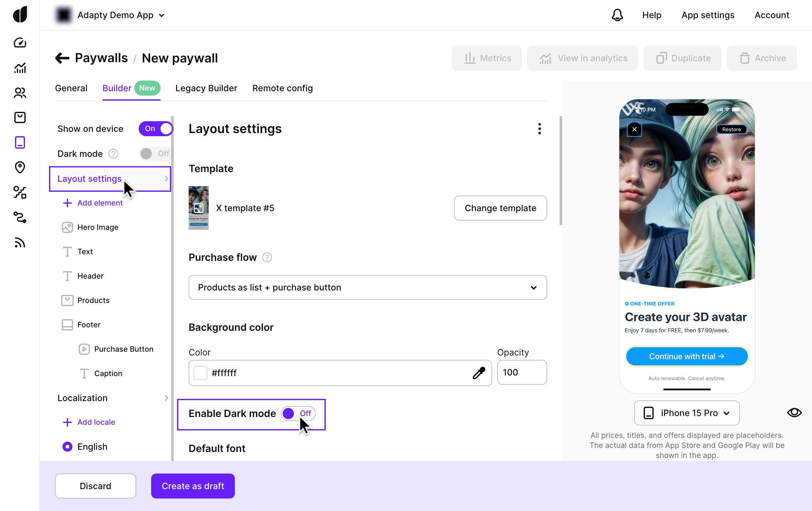Toggle the Show on device switch
This screenshot has height=511, width=812.
156,128
